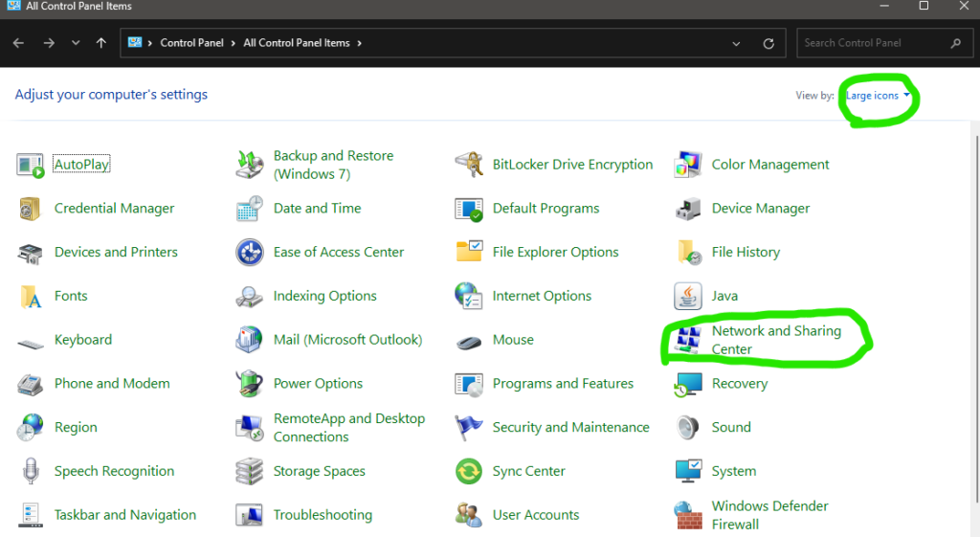Open the View by Large icons dropdown
Image resolution: width=980 pixels, height=537 pixels.
pyautogui.click(x=878, y=96)
